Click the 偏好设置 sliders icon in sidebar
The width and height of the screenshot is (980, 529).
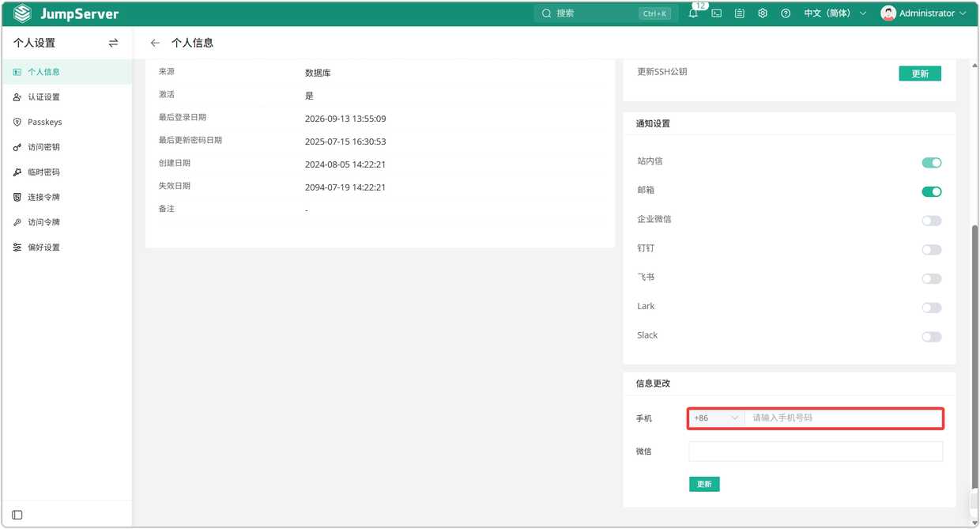[17, 247]
